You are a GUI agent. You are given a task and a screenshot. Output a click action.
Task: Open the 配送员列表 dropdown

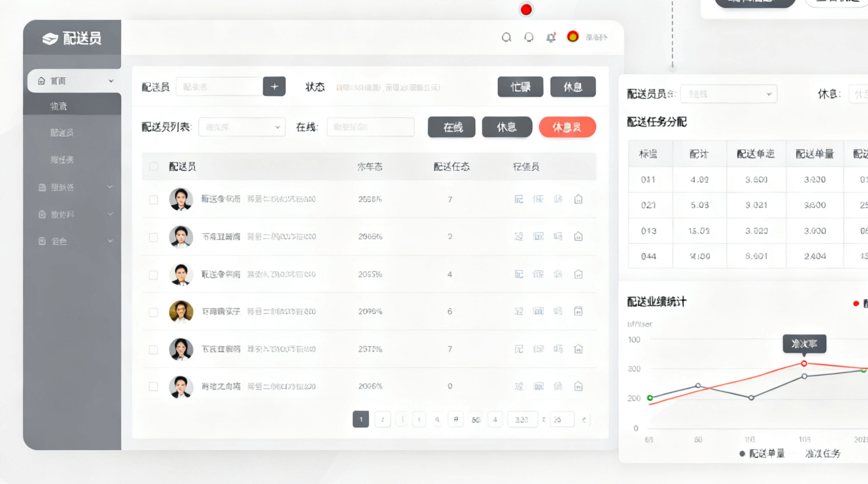click(242, 127)
